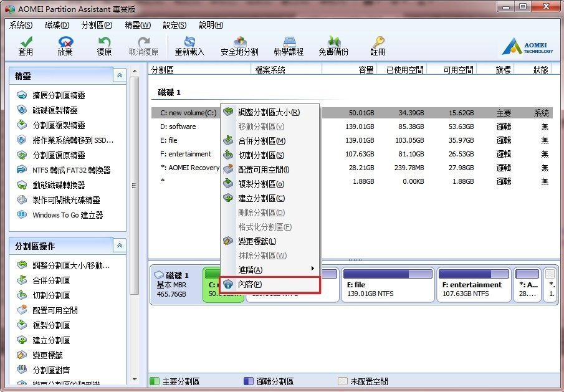Launch the 擴展分割區精靈 wizard

51,95
